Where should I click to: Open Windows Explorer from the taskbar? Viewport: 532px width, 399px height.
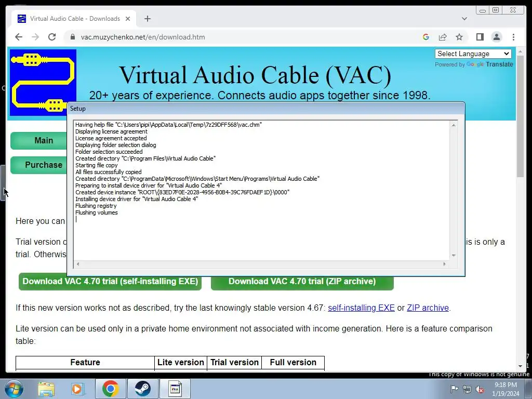pos(46,389)
